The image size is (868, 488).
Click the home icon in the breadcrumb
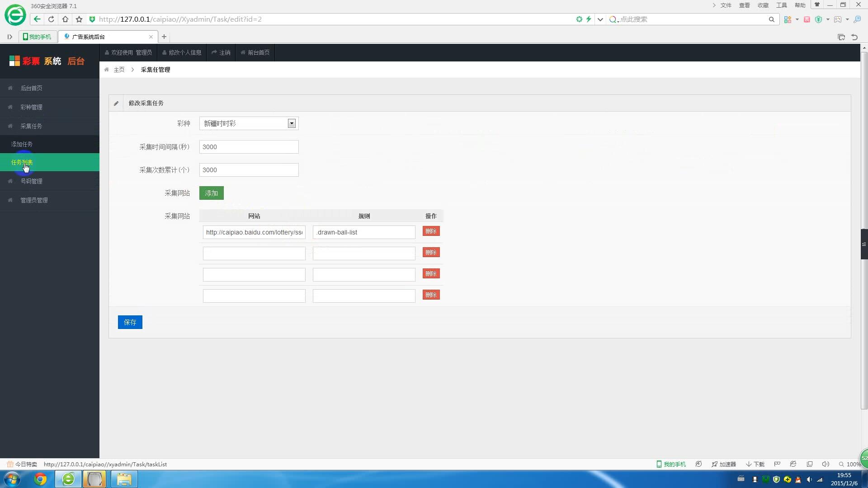point(107,70)
